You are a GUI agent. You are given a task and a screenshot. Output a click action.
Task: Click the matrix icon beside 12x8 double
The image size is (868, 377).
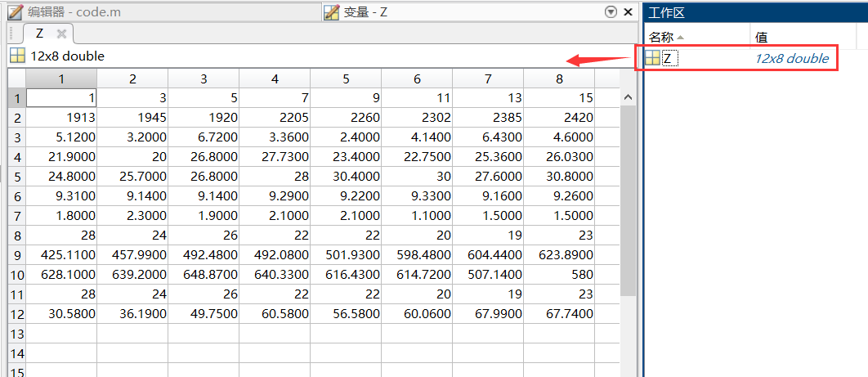(x=18, y=56)
